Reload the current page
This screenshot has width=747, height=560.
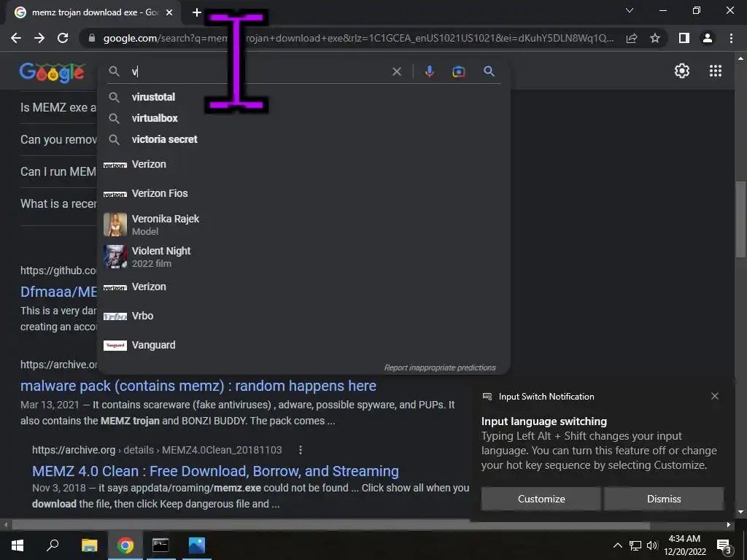coord(63,38)
